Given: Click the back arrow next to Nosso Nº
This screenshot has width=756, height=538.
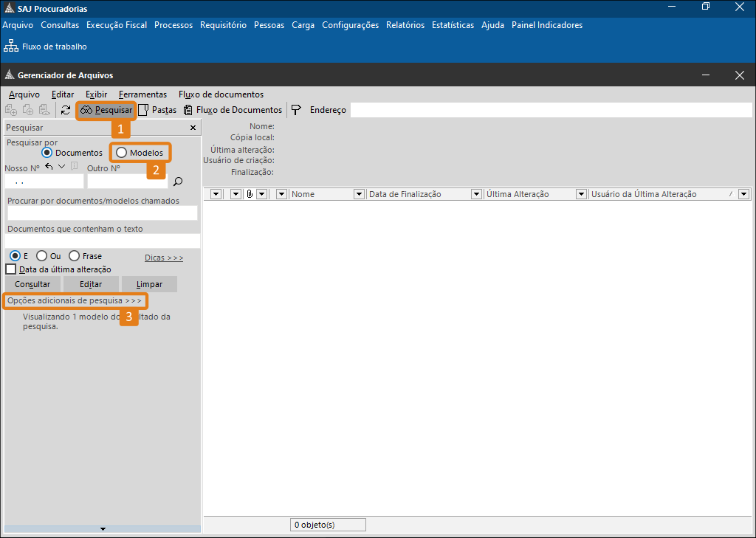Looking at the screenshot, I should coord(49,167).
